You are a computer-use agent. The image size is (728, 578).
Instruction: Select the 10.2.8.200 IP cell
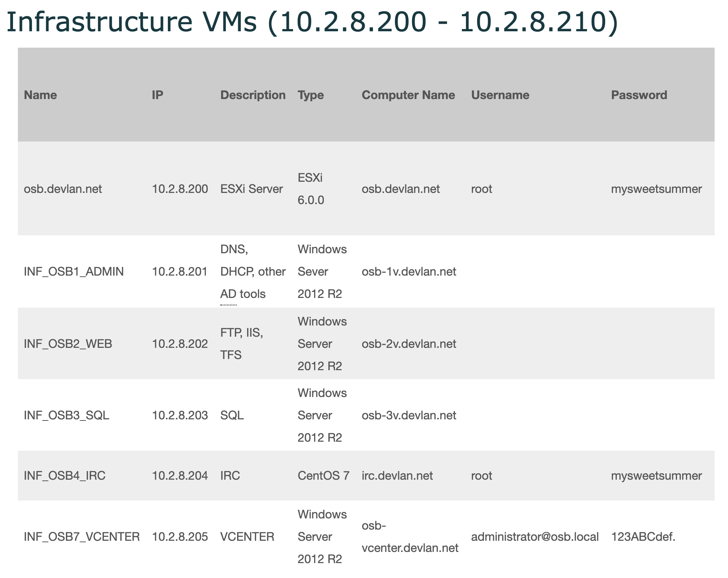180,189
